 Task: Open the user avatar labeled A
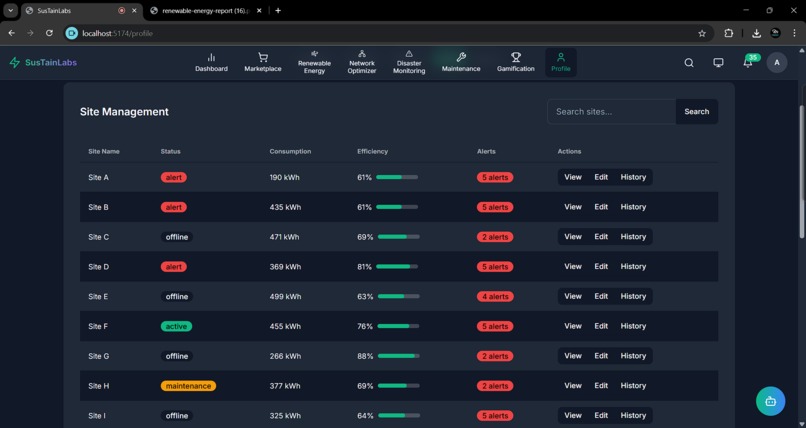click(777, 63)
